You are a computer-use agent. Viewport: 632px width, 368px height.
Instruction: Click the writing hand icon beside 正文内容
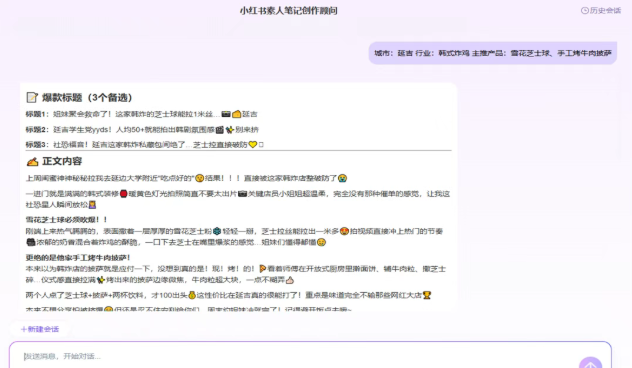point(32,161)
